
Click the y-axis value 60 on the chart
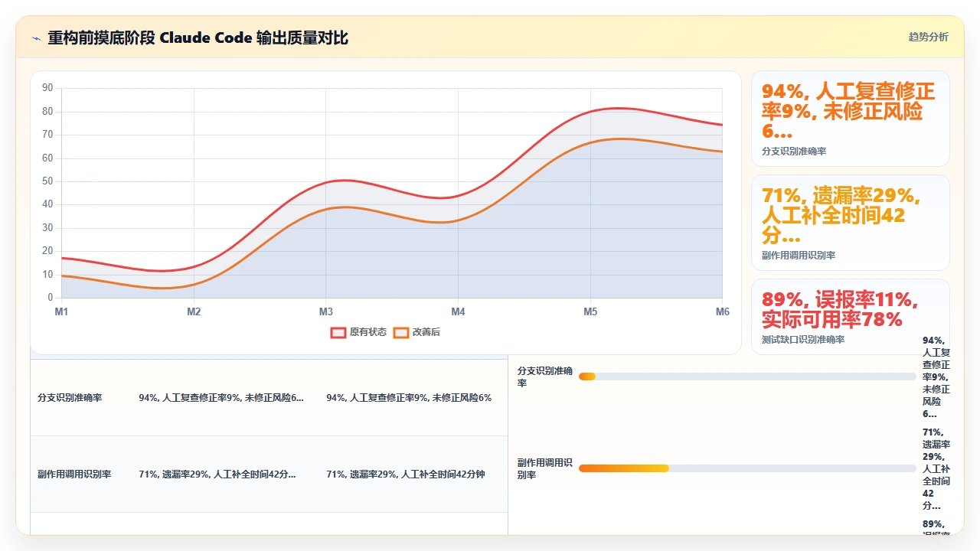[47, 158]
